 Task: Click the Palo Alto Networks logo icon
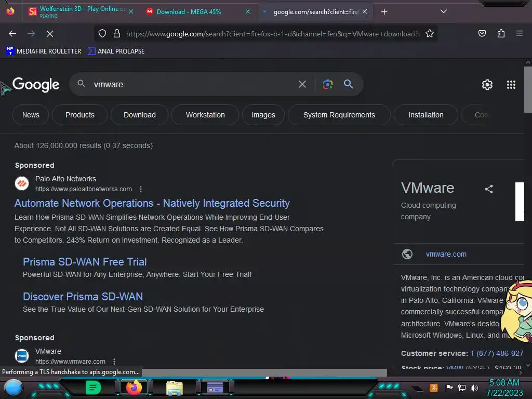tap(22, 183)
